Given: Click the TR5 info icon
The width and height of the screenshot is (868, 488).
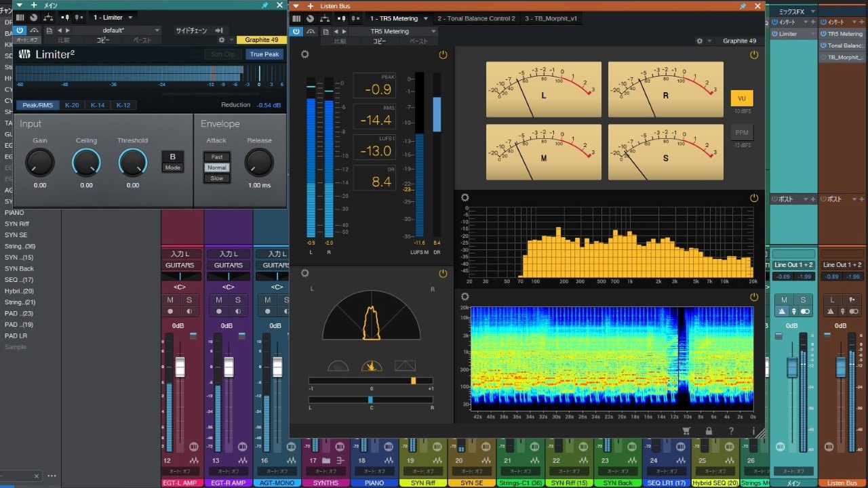Looking at the screenshot, I should tap(753, 430).
